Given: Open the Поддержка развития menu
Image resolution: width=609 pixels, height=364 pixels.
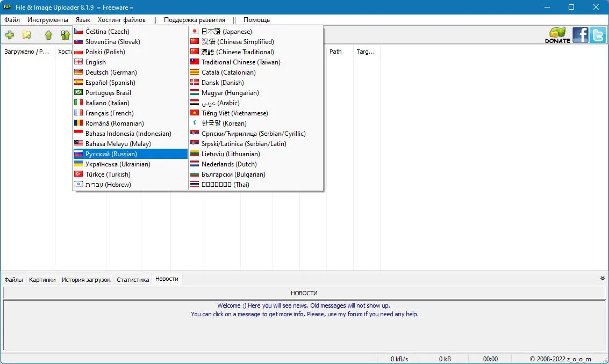Looking at the screenshot, I should (194, 20).
